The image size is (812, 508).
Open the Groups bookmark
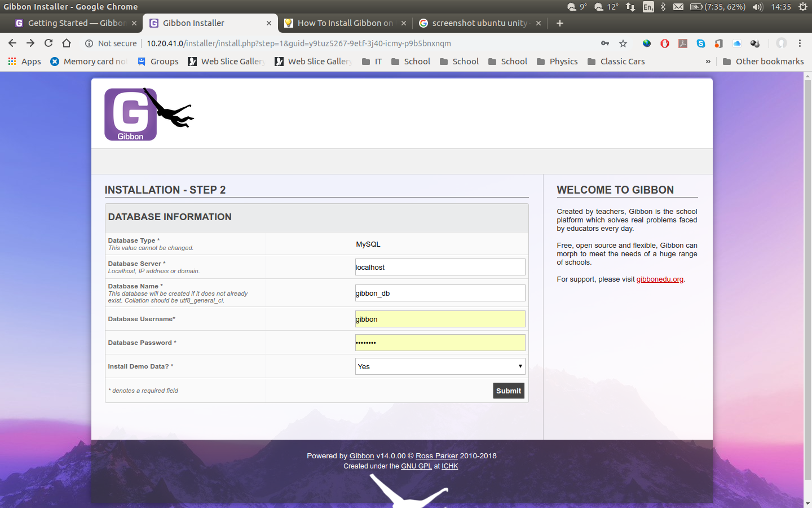tap(158, 62)
